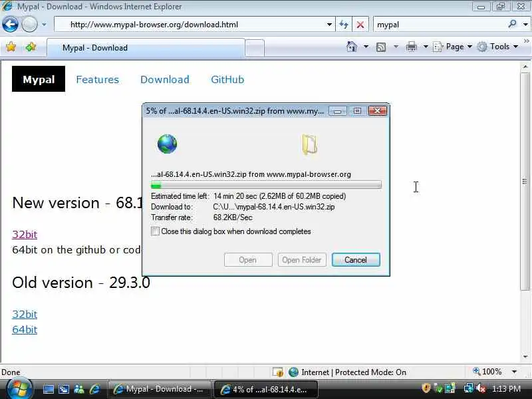
Task: Switch to Mypal - Download taskbar button
Action: [159, 389]
